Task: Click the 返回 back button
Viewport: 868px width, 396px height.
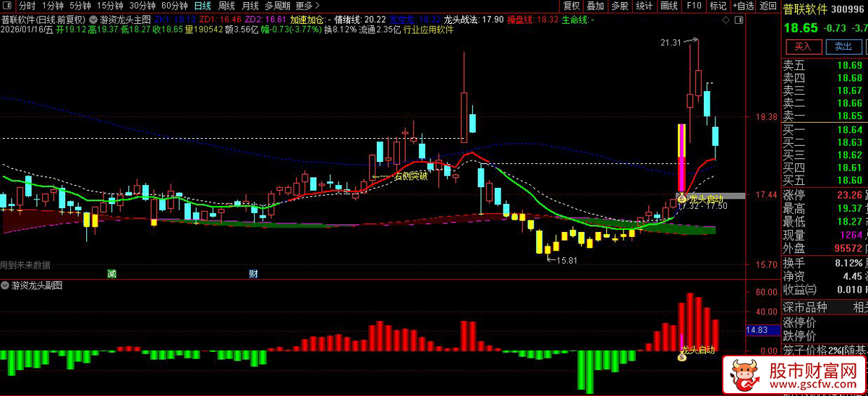Action: 767,6
